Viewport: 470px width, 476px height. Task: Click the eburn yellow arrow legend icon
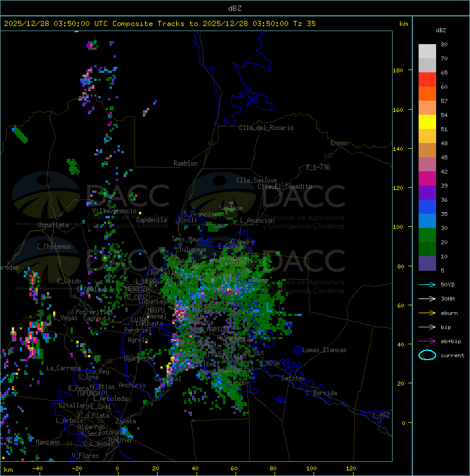(x=427, y=313)
